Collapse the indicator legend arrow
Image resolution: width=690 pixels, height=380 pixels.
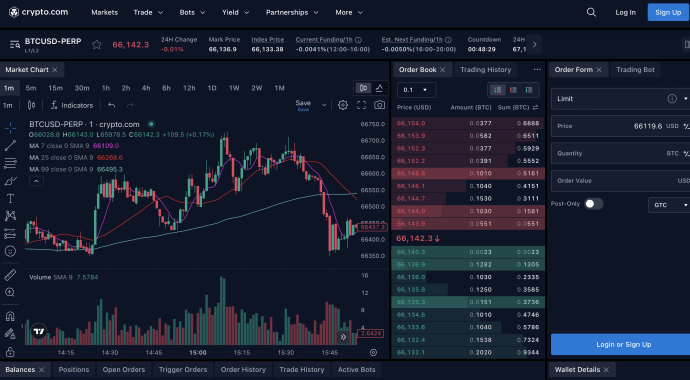(x=37, y=181)
